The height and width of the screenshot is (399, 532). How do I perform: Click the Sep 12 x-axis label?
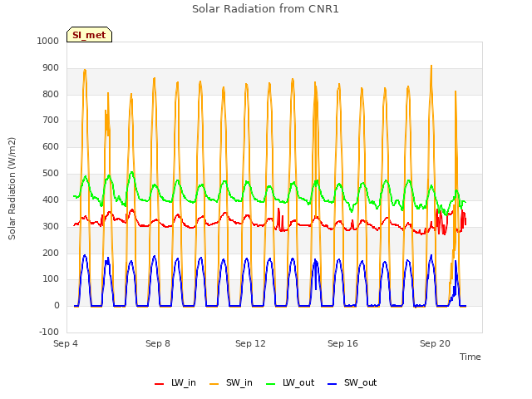(250, 343)
